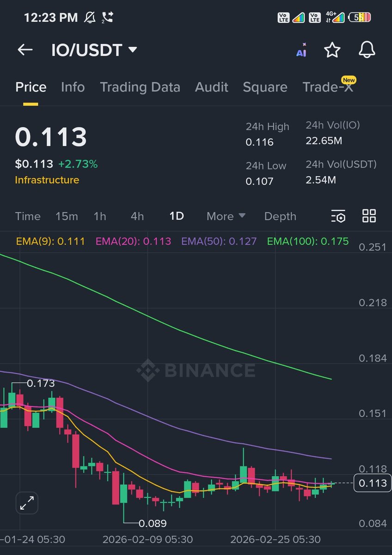This screenshot has height=555, width=392.
Task: Tap the 0.251 price axis label
Action: [x=373, y=247]
